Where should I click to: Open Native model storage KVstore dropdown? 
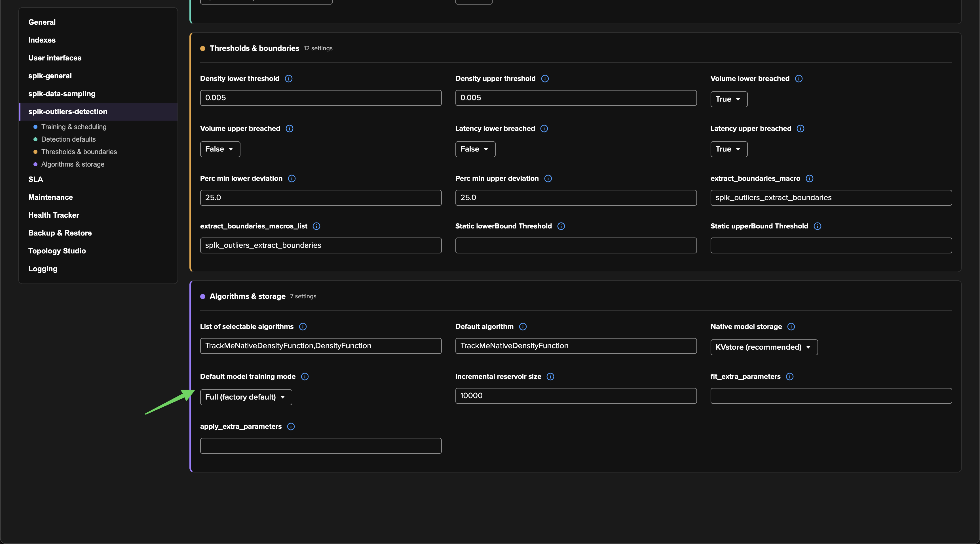[764, 347]
